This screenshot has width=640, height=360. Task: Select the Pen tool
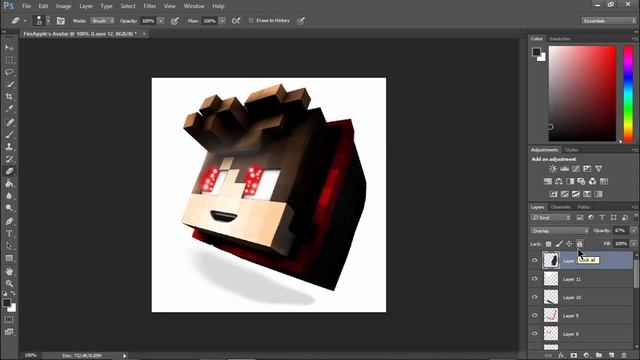point(9,221)
